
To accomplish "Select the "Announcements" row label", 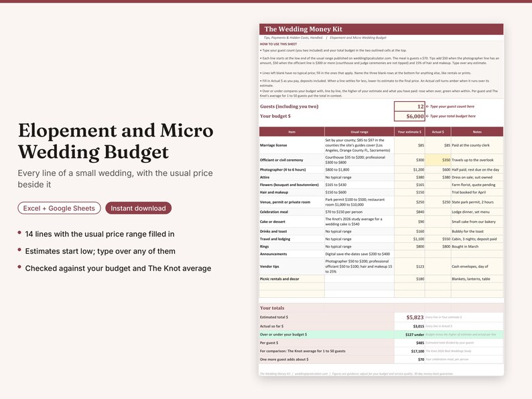I will [x=273, y=254].
